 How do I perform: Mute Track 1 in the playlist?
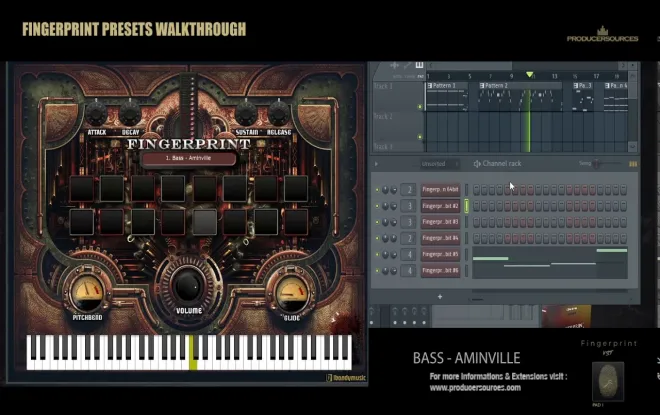[x=419, y=107]
